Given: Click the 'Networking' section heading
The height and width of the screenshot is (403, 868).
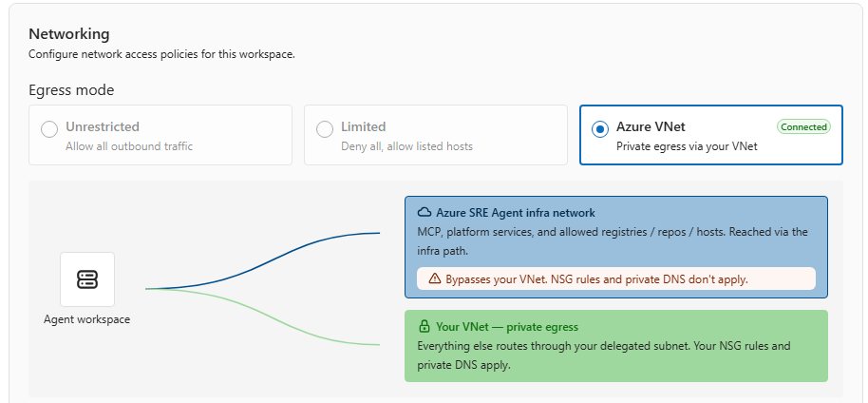Looking at the screenshot, I should coord(69,34).
